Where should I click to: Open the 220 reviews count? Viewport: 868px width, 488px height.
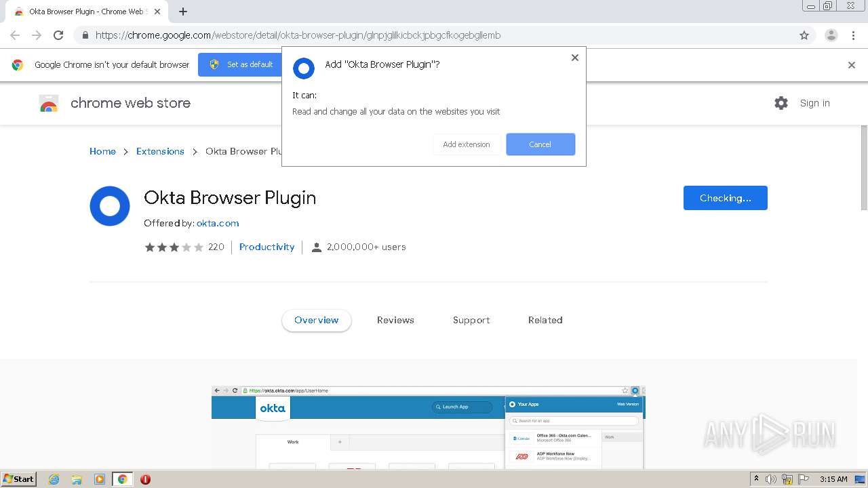pos(216,247)
